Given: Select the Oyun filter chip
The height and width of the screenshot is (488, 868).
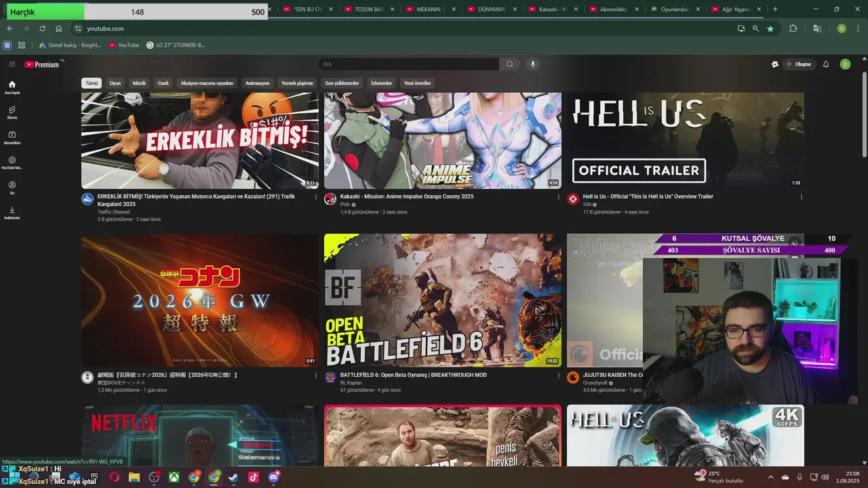Looking at the screenshot, I should coord(115,83).
